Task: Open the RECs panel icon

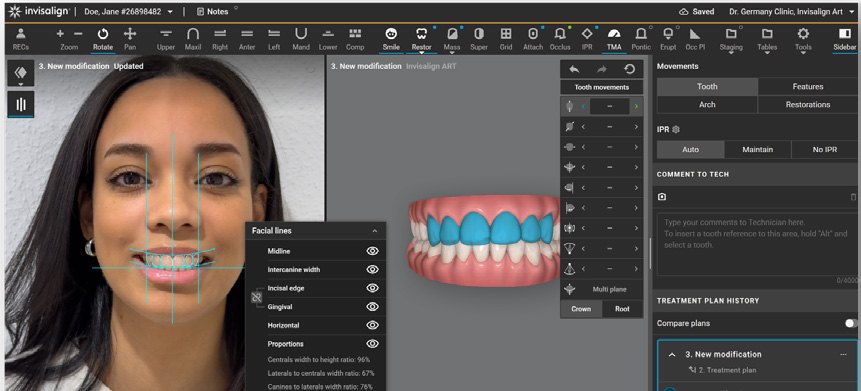Action: 20,39
